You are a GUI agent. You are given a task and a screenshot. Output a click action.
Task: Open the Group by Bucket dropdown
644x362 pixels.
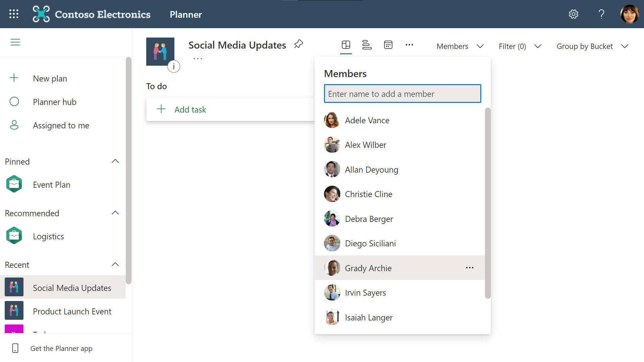[x=592, y=46]
